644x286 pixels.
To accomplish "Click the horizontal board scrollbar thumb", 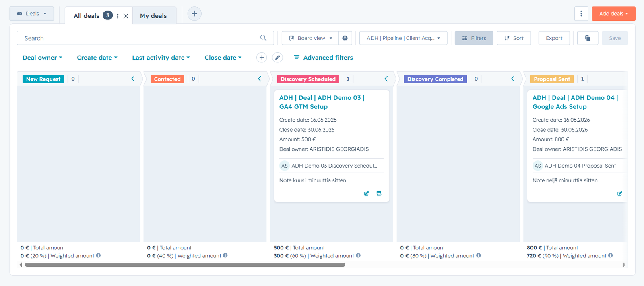I will (x=185, y=265).
